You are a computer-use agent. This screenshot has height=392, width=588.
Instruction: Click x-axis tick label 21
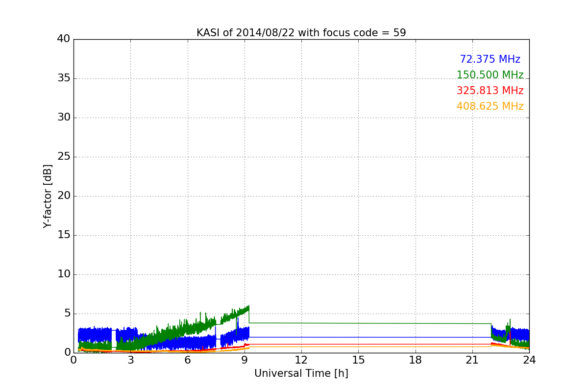472,360
